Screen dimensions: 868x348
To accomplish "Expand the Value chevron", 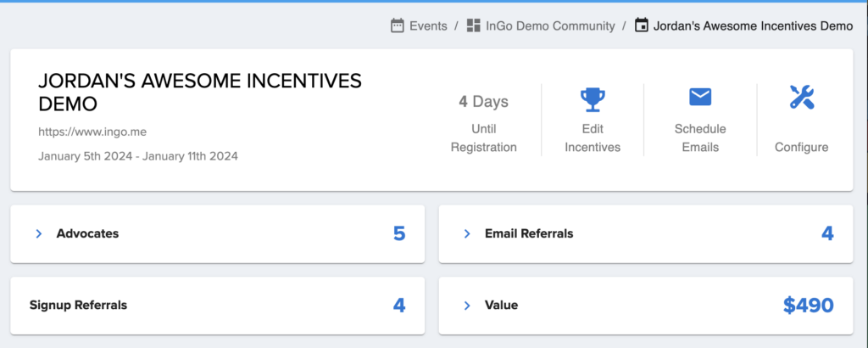I will [x=467, y=306].
